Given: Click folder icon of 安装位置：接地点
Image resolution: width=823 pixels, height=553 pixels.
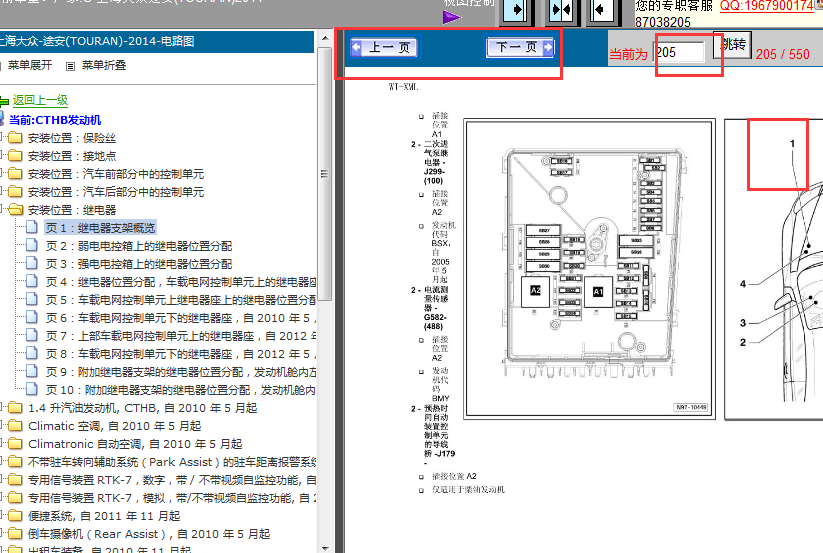Looking at the screenshot, I should (15, 156).
